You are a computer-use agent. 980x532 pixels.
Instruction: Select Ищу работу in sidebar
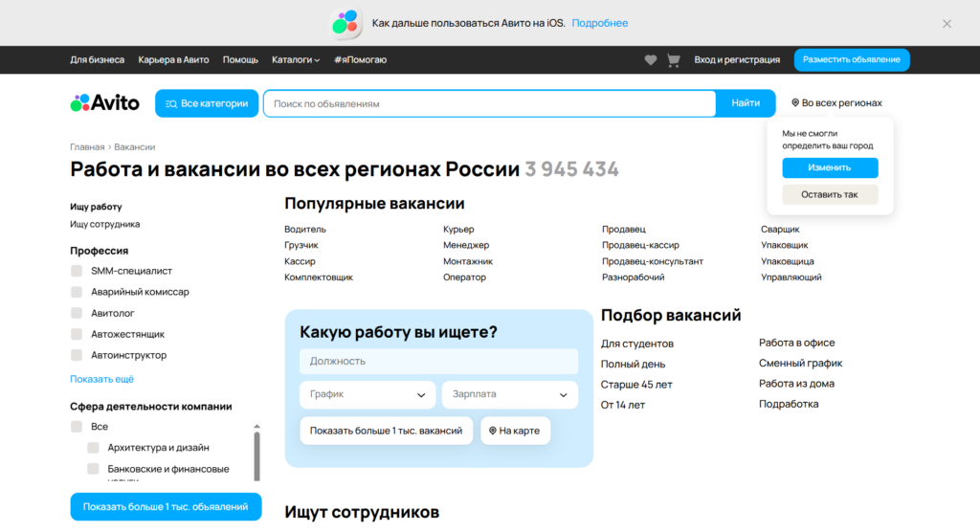(x=96, y=207)
